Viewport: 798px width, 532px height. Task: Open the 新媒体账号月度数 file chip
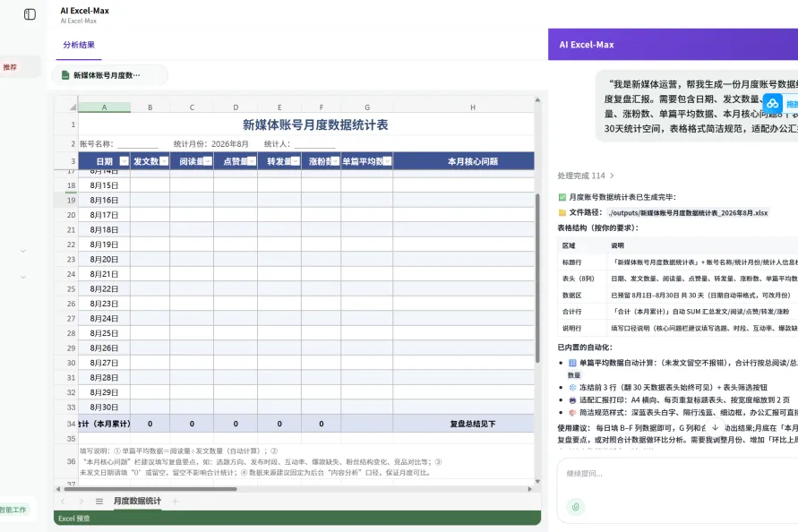[x=109, y=75]
